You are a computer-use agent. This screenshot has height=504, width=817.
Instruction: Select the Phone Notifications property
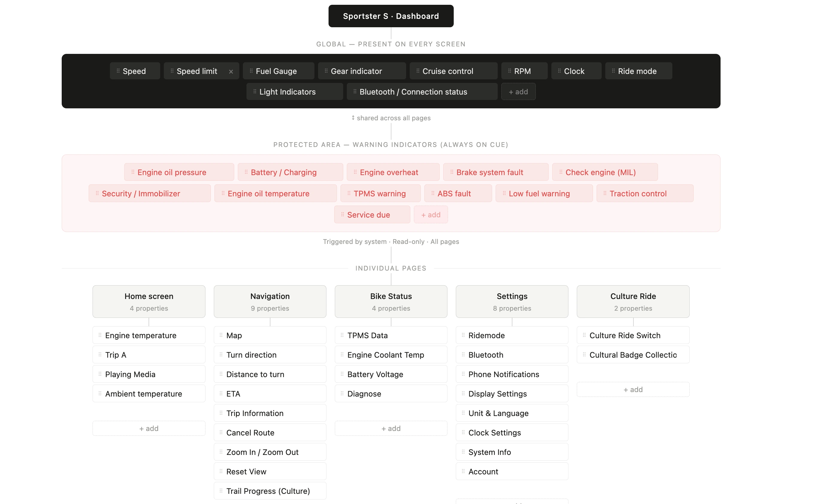click(512, 374)
